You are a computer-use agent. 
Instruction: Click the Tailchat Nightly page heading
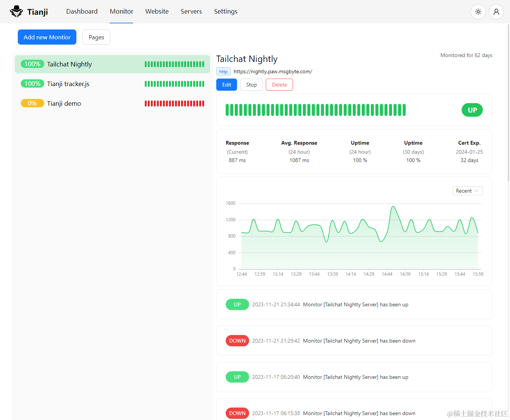(x=247, y=59)
